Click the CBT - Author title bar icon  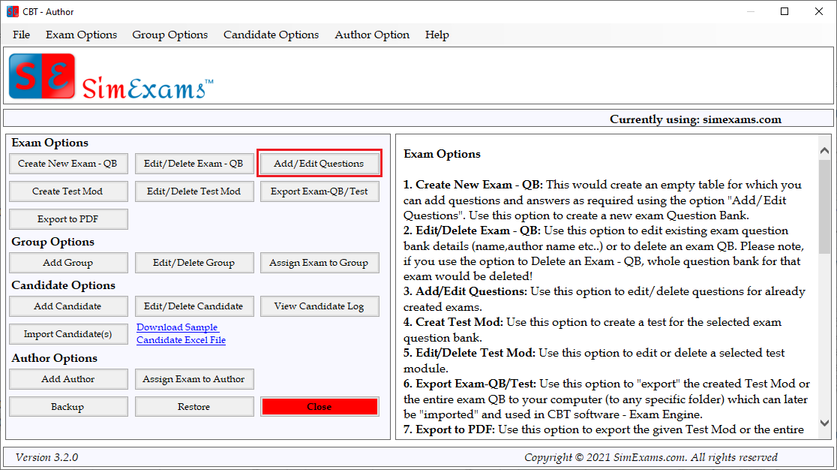tap(13, 12)
